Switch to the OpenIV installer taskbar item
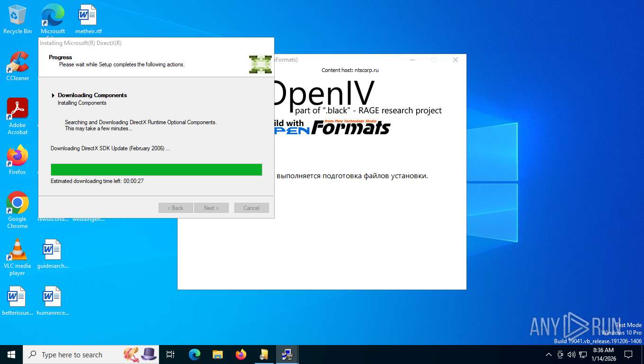 [x=264, y=355]
